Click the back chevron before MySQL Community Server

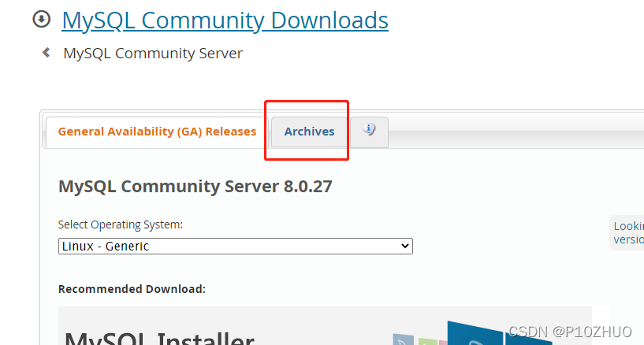pyautogui.click(x=46, y=53)
